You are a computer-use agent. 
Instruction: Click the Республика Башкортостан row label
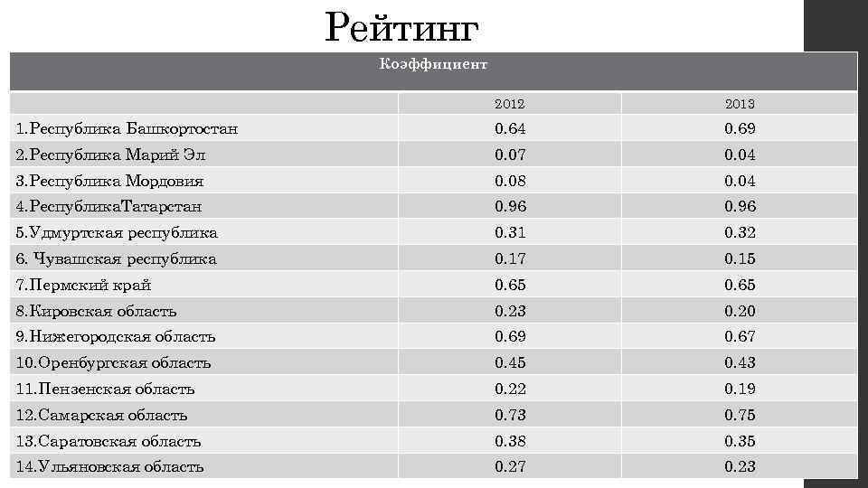click(x=127, y=128)
